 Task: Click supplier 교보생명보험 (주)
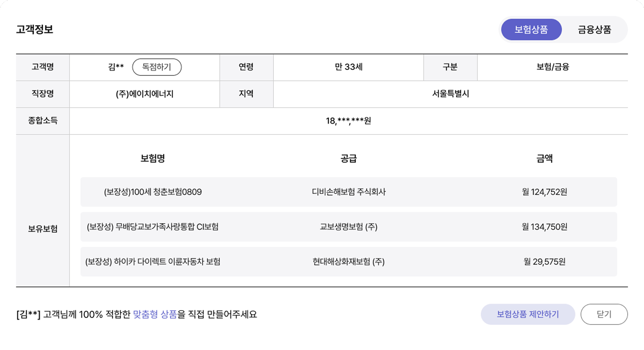pyautogui.click(x=348, y=227)
